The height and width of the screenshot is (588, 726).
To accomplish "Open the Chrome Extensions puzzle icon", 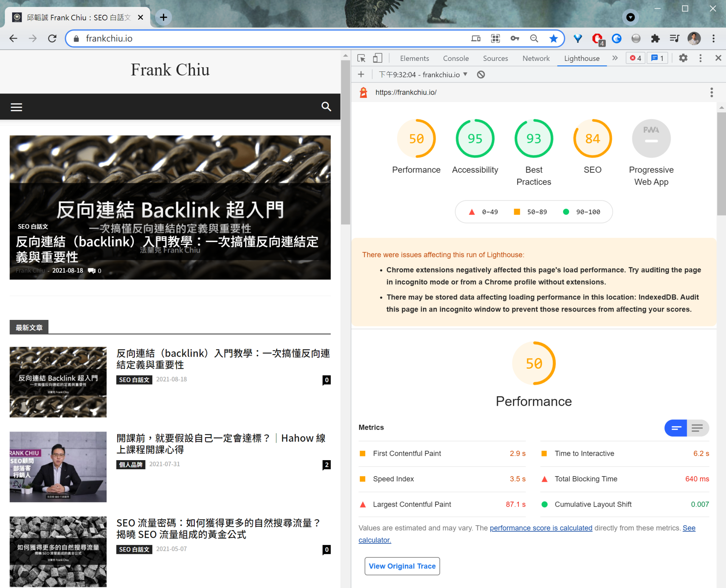I will (x=655, y=38).
